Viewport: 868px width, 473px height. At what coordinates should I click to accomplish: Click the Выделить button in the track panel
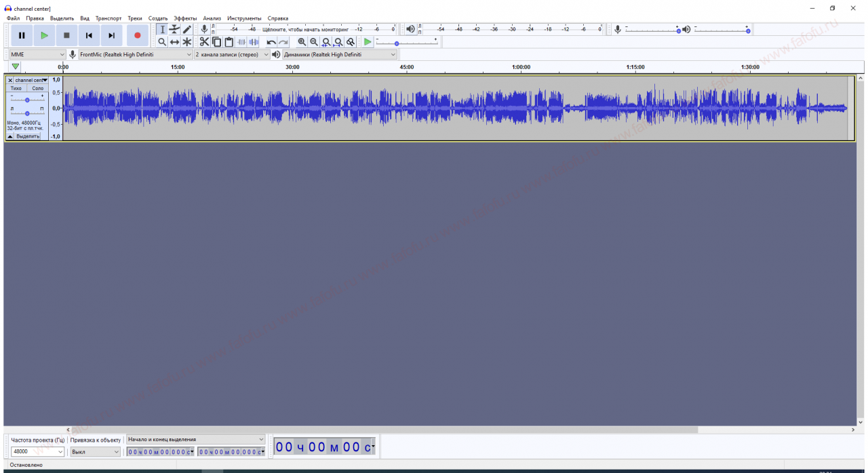pyautogui.click(x=28, y=136)
